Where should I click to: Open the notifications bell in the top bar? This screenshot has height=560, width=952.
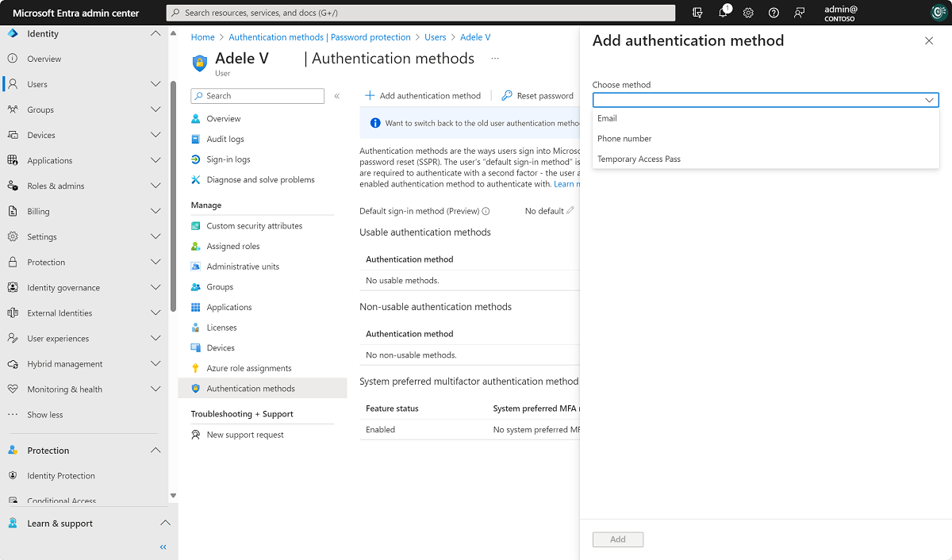pos(724,13)
